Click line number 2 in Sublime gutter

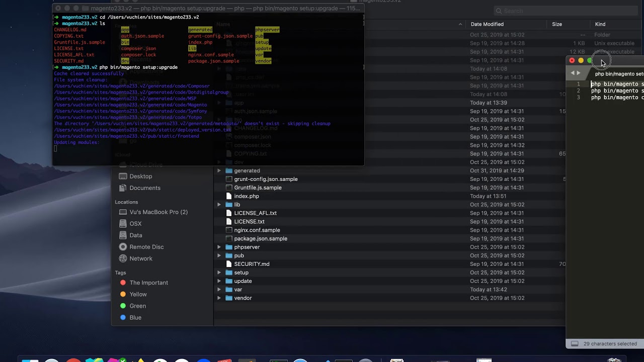click(578, 91)
